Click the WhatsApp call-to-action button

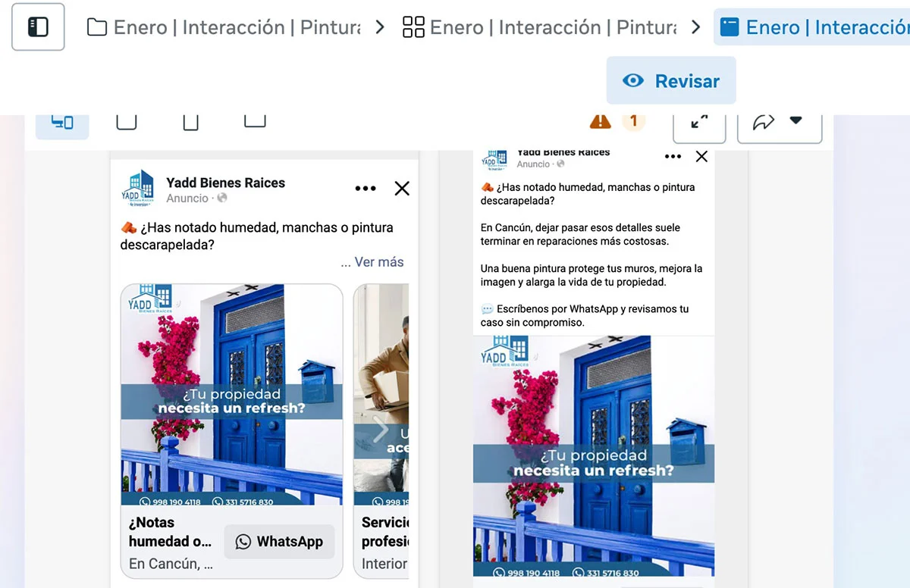[x=279, y=542]
